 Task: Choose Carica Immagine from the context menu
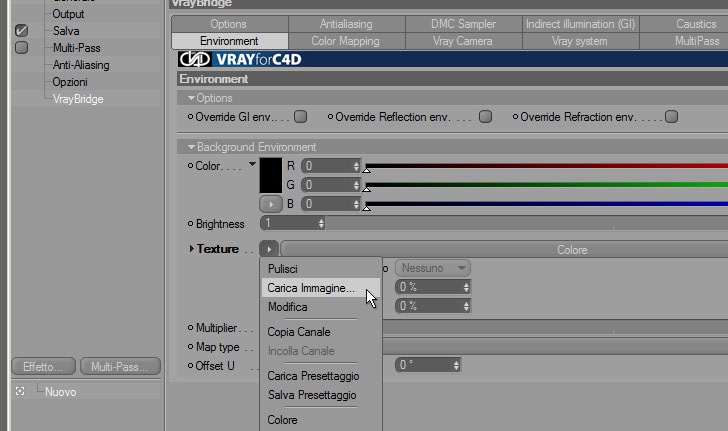311,288
